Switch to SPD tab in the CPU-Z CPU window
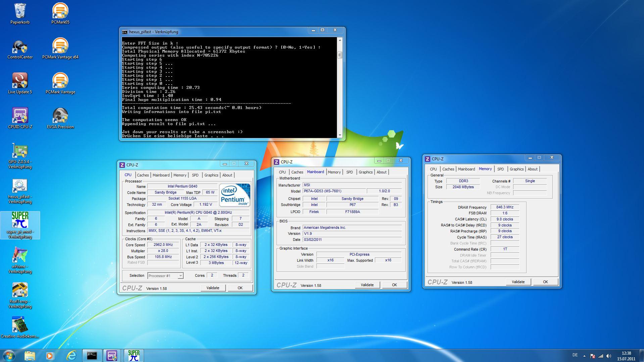644x362 pixels. (195, 175)
